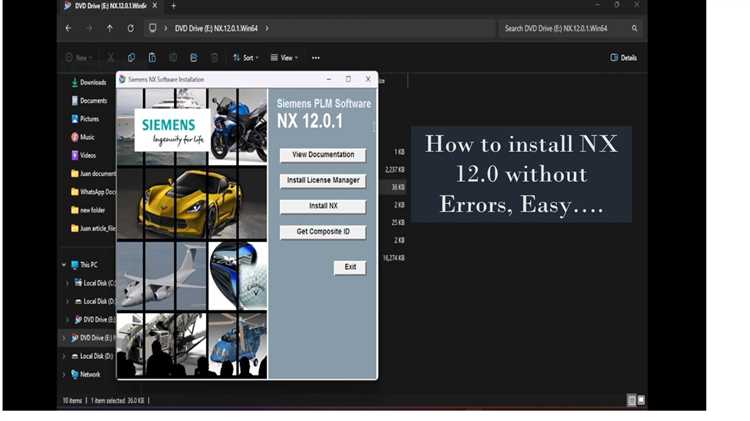The width and height of the screenshot is (750, 421).
Task: Open a new File Explorer tab
Action: click(x=174, y=6)
